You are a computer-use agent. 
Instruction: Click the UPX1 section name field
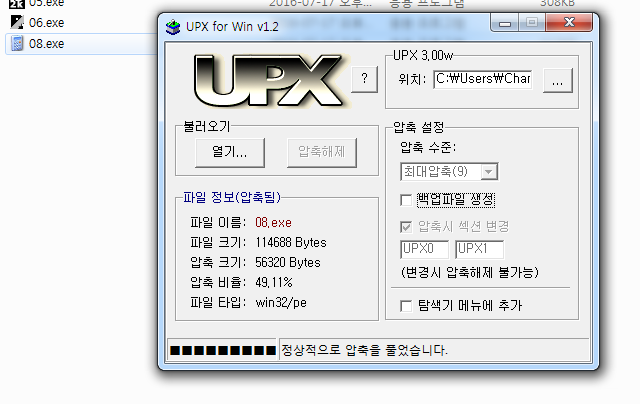(x=479, y=249)
